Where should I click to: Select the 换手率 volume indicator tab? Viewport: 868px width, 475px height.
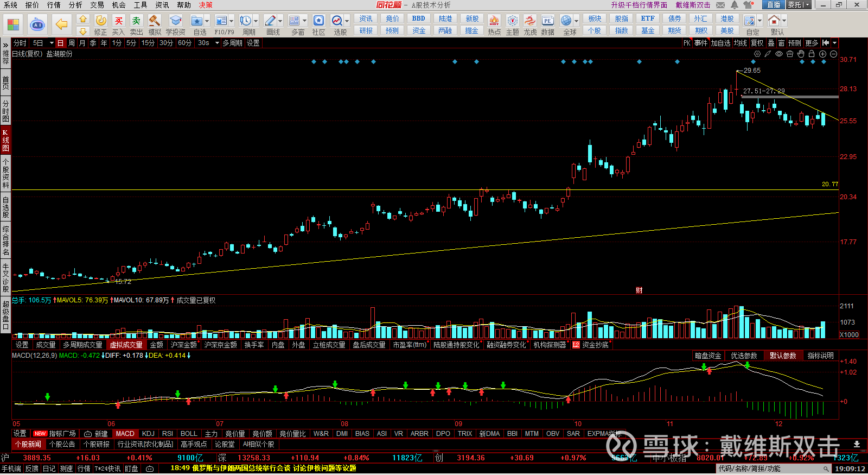(x=254, y=345)
